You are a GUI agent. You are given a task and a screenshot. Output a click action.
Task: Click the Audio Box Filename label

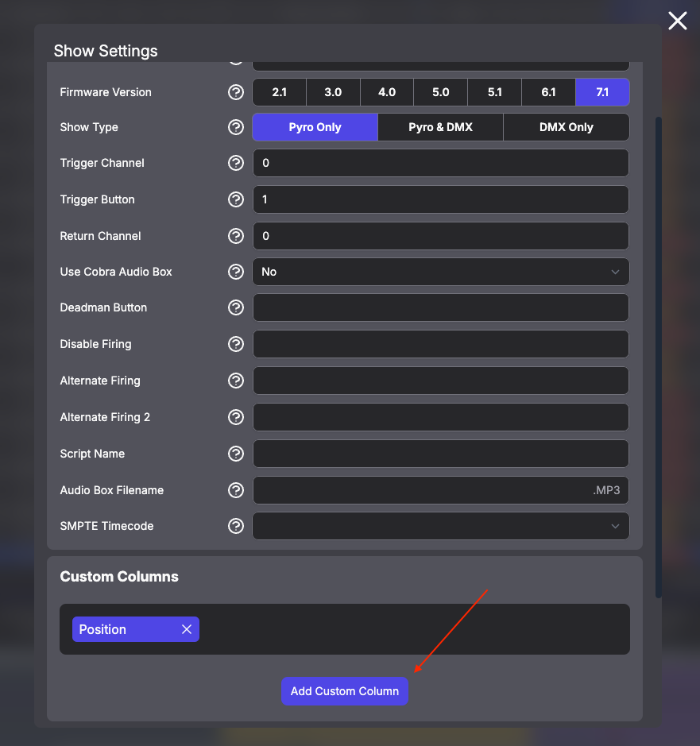point(112,490)
